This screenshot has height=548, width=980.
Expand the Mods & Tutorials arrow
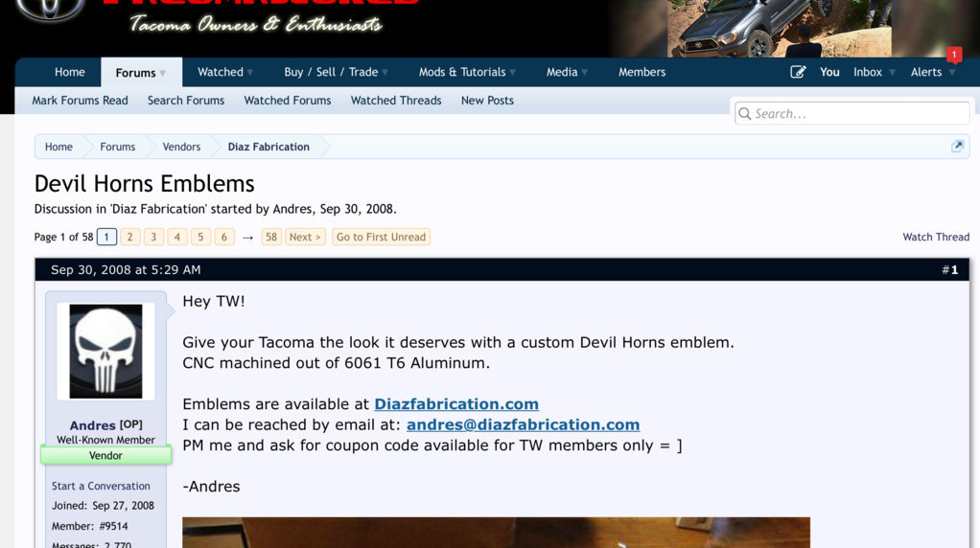coord(512,73)
